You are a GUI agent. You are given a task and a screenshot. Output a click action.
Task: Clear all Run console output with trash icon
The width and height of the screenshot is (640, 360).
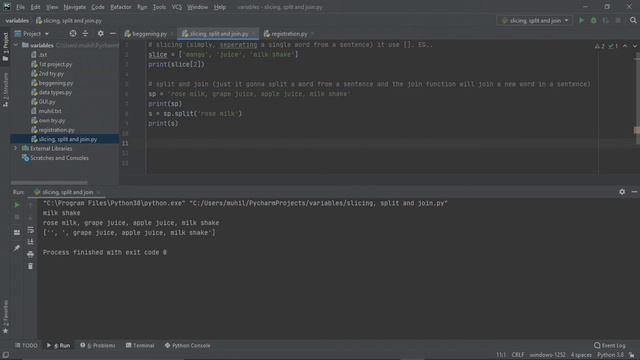(x=31, y=266)
